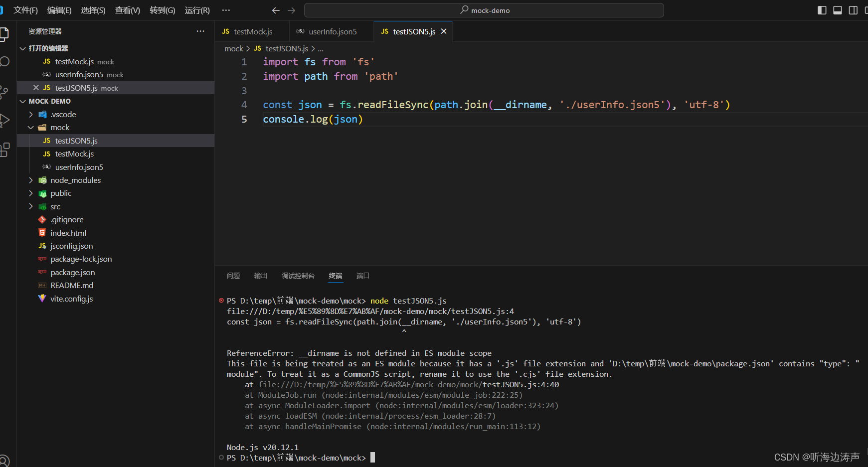Screen dimensions: 868x467
Task: Click the forward navigation arrow
Action: [291, 10]
